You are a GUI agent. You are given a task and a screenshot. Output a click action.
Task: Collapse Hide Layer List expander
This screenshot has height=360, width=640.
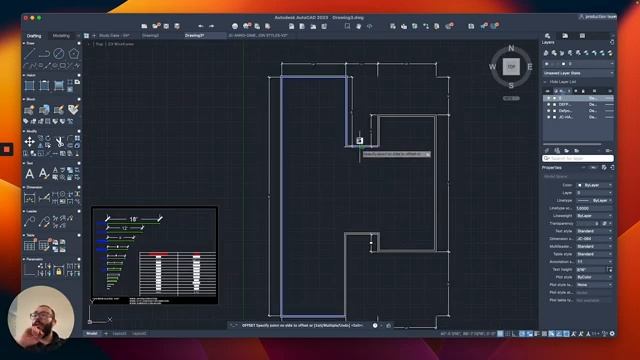[x=546, y=82]
